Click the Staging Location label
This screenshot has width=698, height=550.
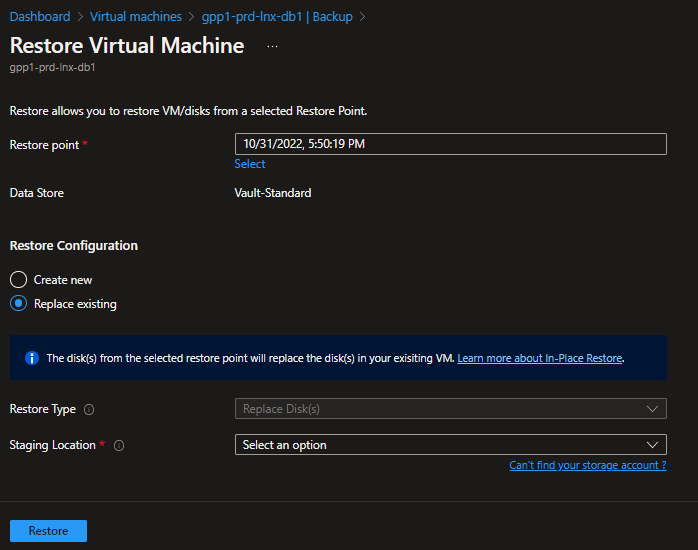(x=53, y=445)
